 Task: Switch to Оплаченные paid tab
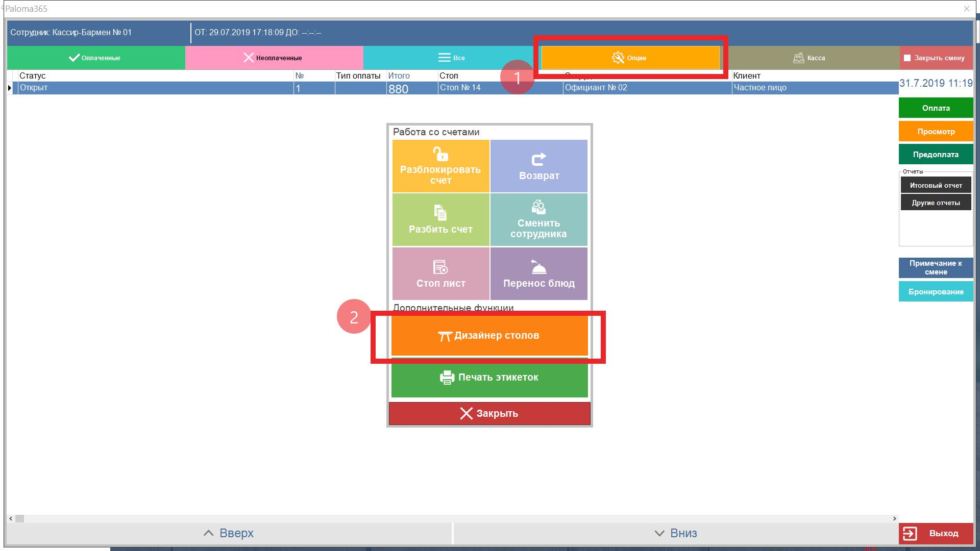pyautogui.click(x=95, y=58)
